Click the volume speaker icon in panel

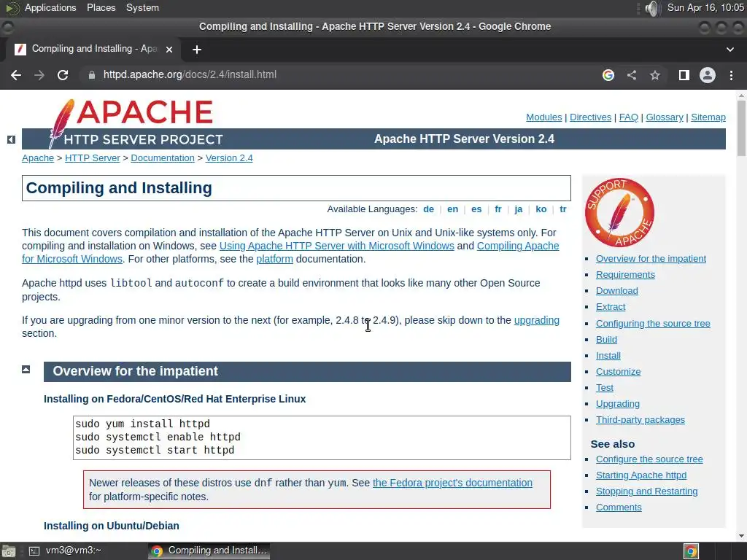pos(651,8)
